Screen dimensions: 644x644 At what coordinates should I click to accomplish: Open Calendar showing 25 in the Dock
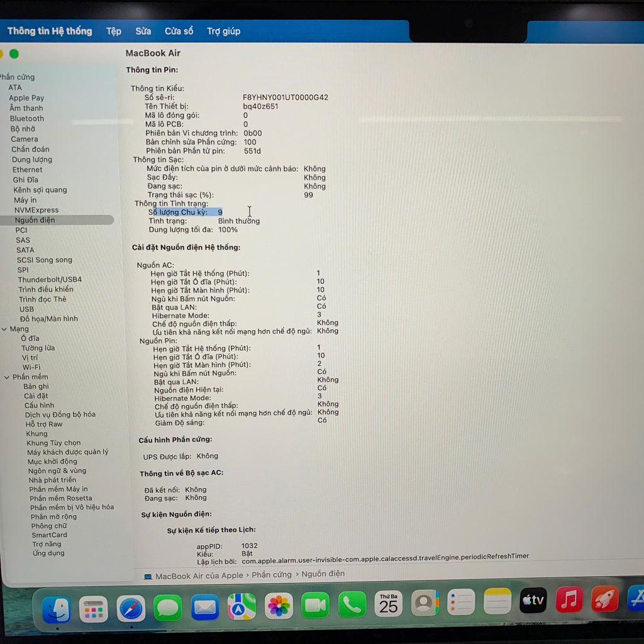point(388,603)
